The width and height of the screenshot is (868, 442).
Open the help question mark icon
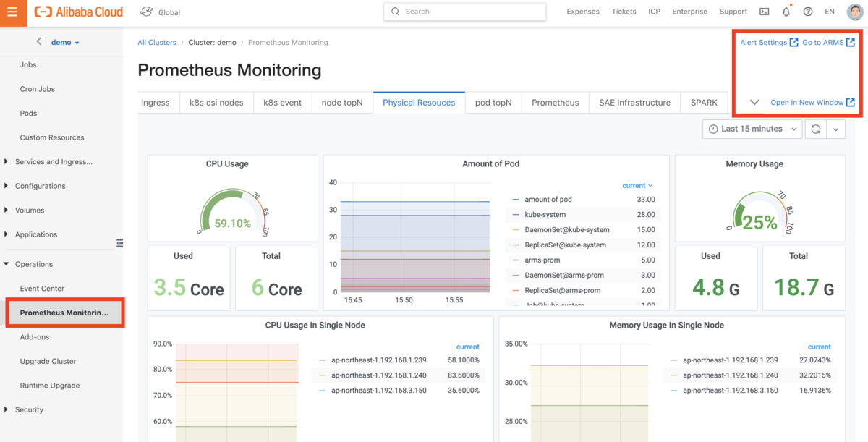point(808,12)
